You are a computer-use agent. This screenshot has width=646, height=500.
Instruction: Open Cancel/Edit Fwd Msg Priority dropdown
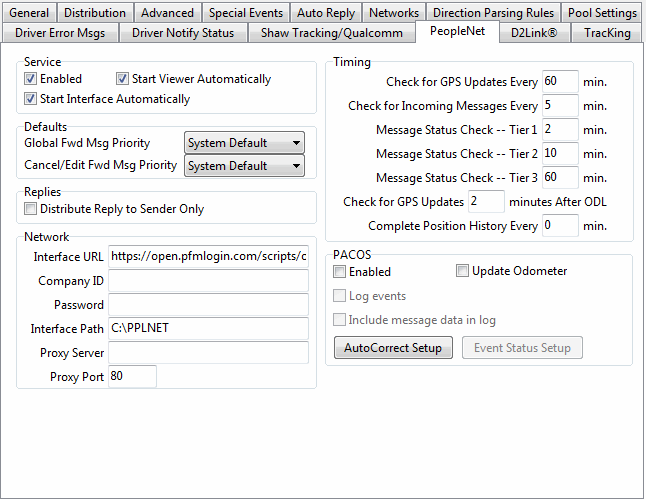pos(244,166)
